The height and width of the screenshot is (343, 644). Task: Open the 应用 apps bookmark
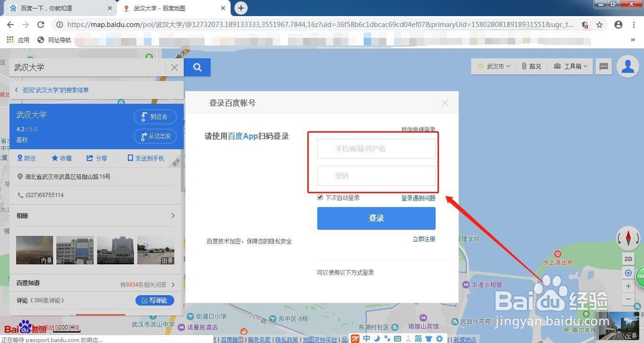[x=18, y=40]
